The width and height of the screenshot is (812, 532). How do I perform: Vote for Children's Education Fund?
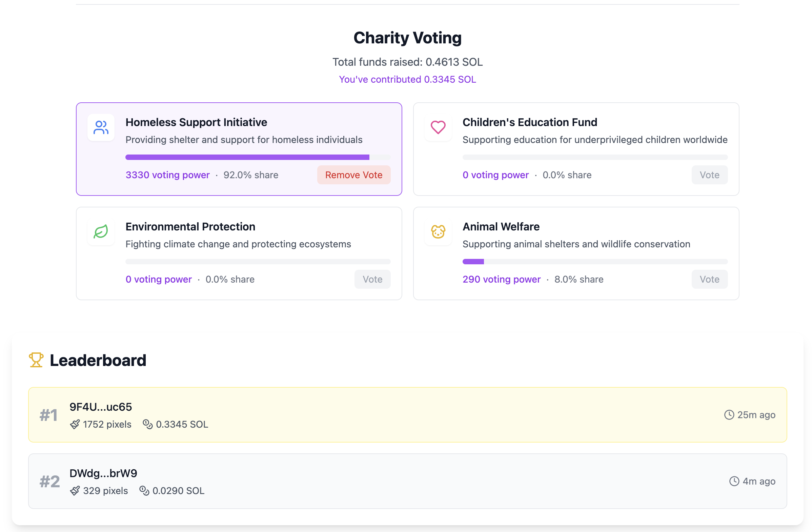(x=709, y=175)
